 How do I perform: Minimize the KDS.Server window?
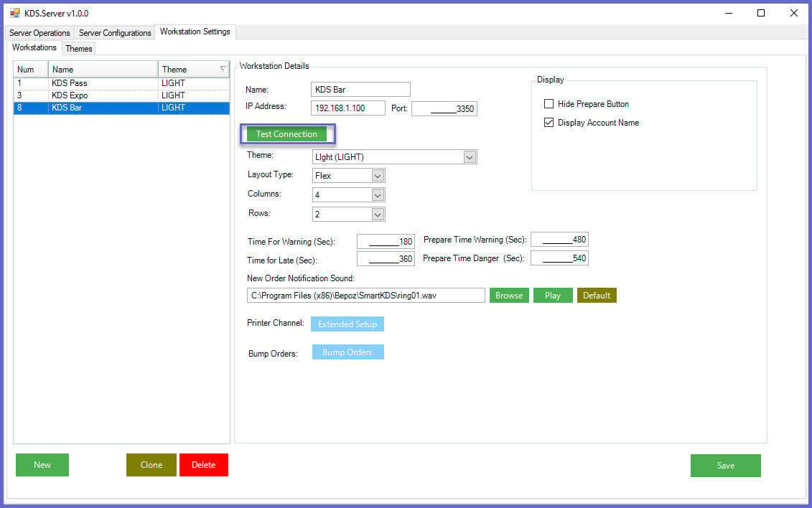pyautogui.click(x=729, y=13)
